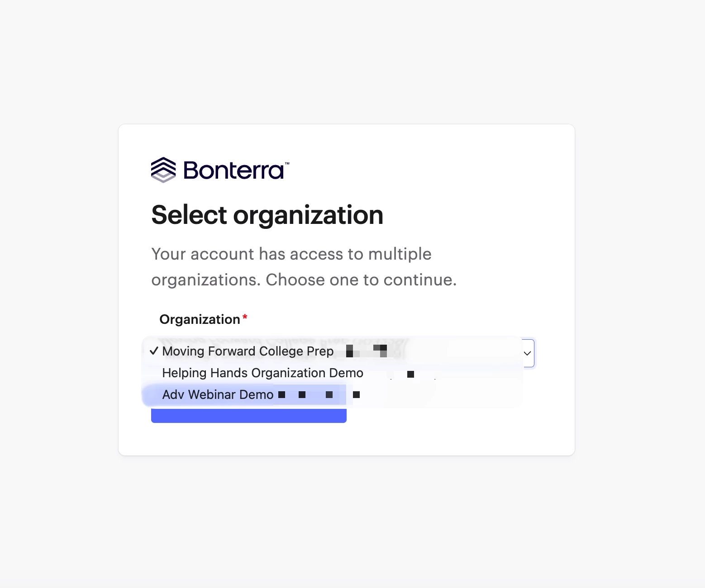
Task: Click the red required asterisk
Action: point(245,317)
